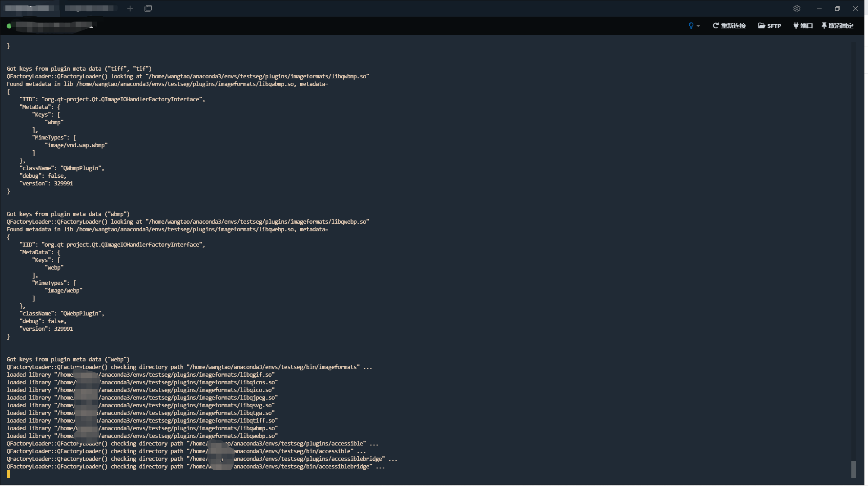
Task: Click the circular reconnect arrow icon
Action: tap(715, 26)
